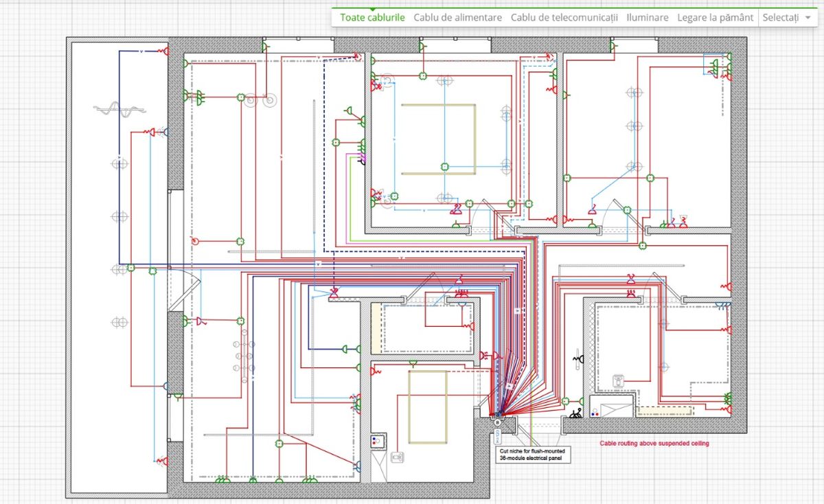The image size is (824, 504).
Task: Show the Iluminare cable filter
Action: 648,17
